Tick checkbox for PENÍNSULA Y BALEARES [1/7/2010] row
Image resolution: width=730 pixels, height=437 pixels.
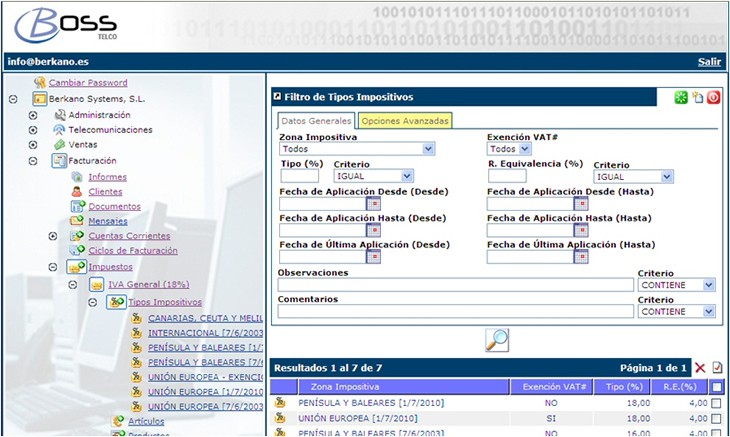tap(715, 402)
